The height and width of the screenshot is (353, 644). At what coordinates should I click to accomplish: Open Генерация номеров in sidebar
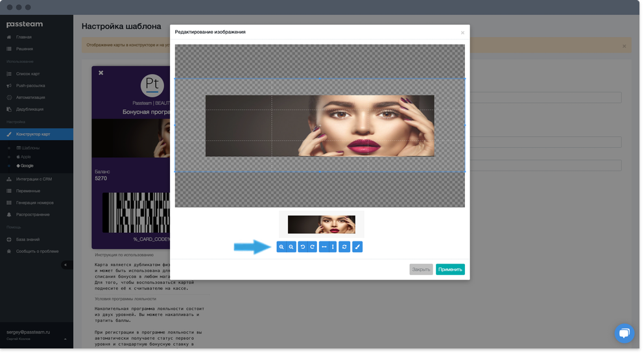coord(34,203)
